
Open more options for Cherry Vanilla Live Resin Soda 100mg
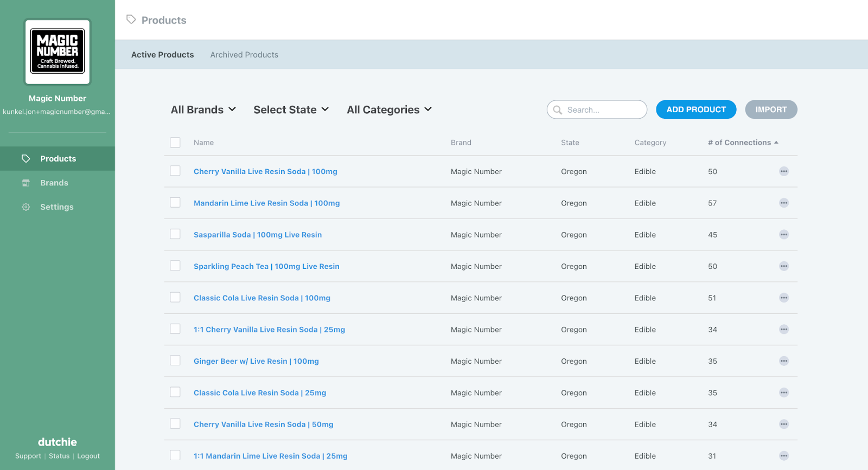pos(784,171)
